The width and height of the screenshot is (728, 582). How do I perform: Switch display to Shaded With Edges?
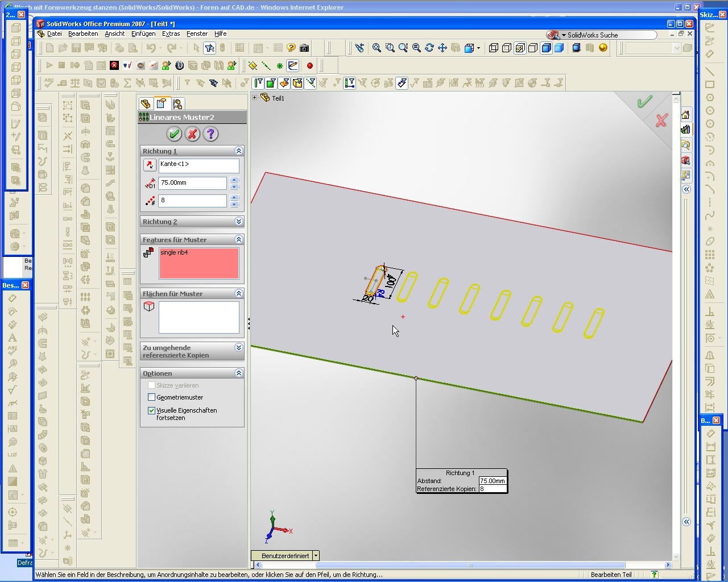(x=546, y=48)
